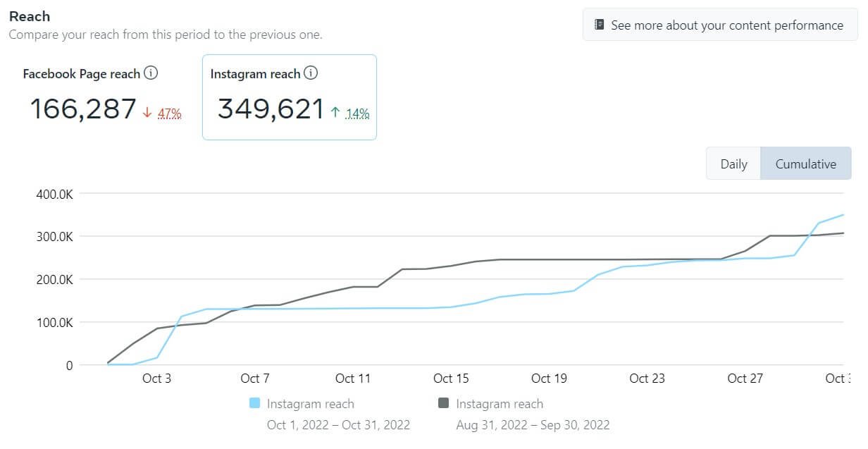Click the 166,287 Facebook reach number
This screenshot has width=868, height=449.
click(x=83, y=109)
